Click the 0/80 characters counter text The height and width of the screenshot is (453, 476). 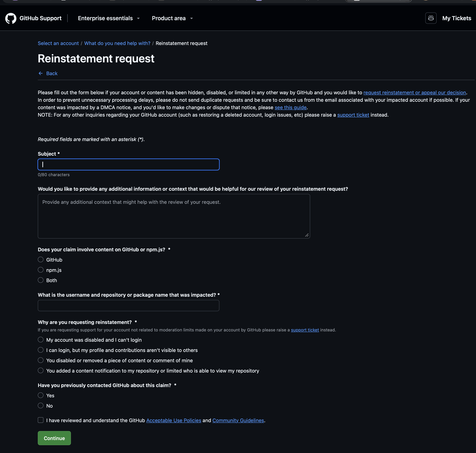pyautogui.click(x=54, y=175)
